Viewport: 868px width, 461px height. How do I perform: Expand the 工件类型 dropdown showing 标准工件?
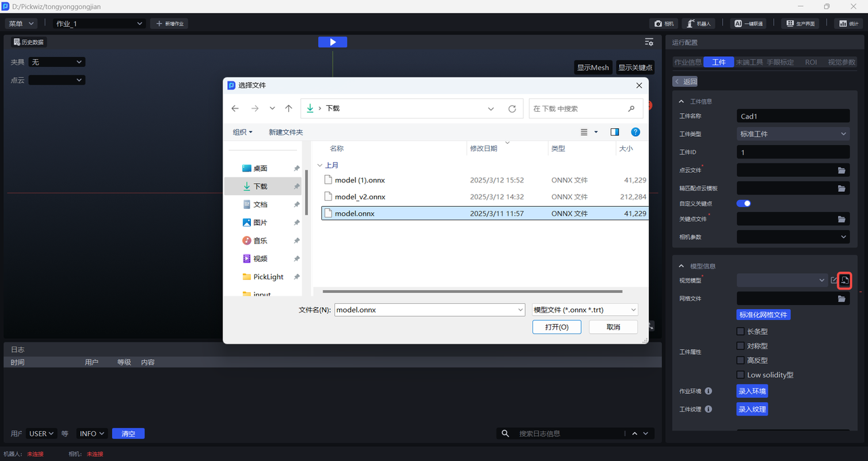(x=792, y=134)
